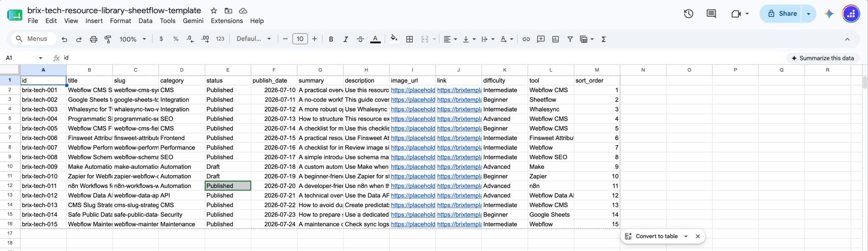Activate the Paint format tool

(108, 39)
